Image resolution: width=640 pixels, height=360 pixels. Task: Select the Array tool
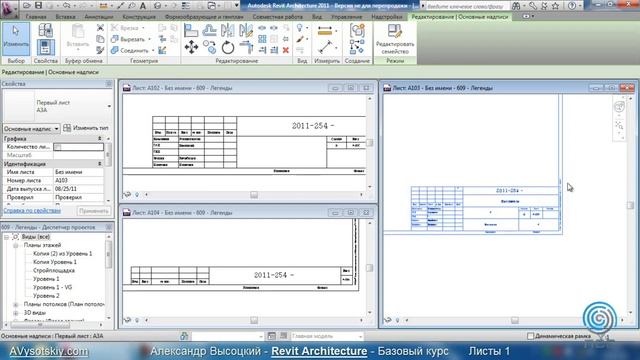(262, 39)
